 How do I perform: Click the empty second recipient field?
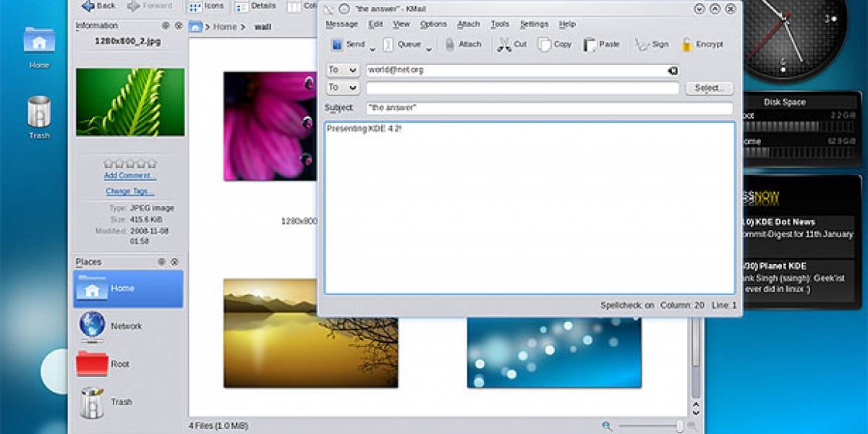pyautogui.click(x=522, y=88)
